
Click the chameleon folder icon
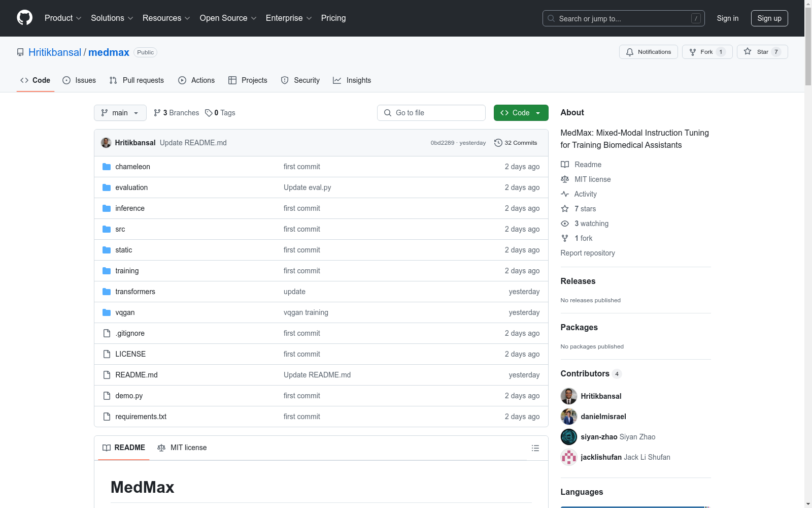[x=107, y=167]
